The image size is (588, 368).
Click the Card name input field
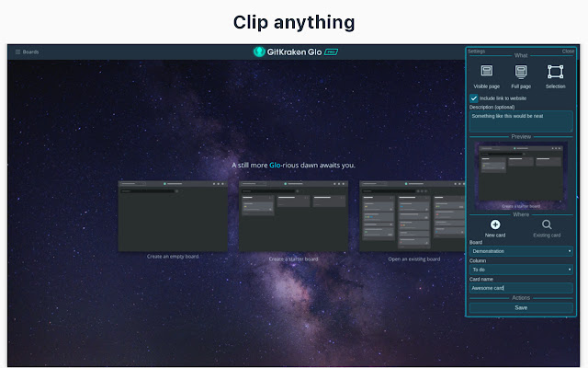pos(521,288)
